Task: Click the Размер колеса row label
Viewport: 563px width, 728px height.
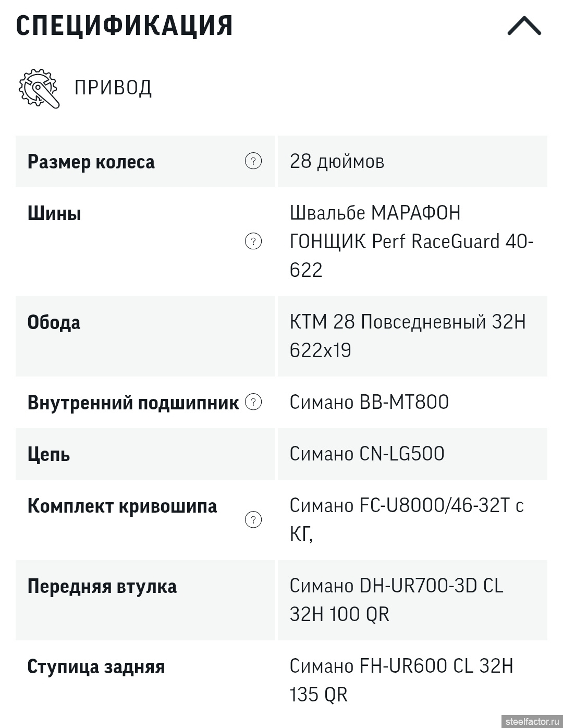Action: click(91, 162)
